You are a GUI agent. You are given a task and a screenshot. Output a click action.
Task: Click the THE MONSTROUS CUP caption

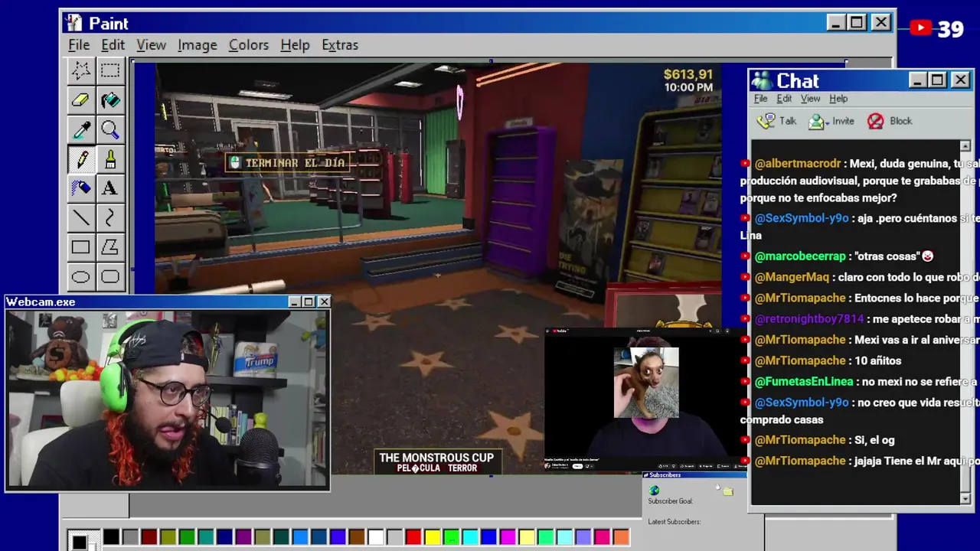pos(436,458)
